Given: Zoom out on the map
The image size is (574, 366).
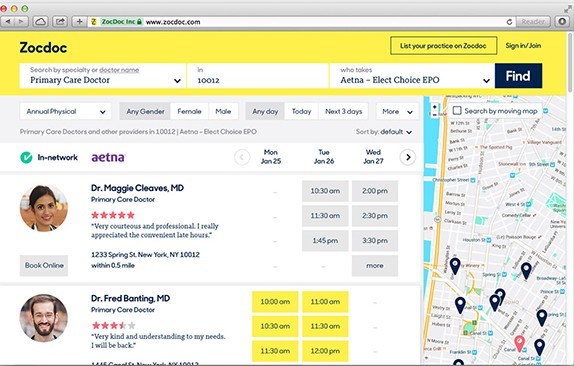Looking at the screenshot, I should pos(434,115).
